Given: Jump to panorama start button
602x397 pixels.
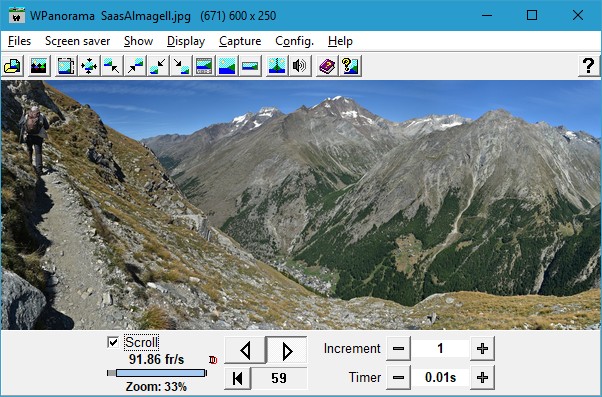Looking at the screenshot, I should click(238, 378).
